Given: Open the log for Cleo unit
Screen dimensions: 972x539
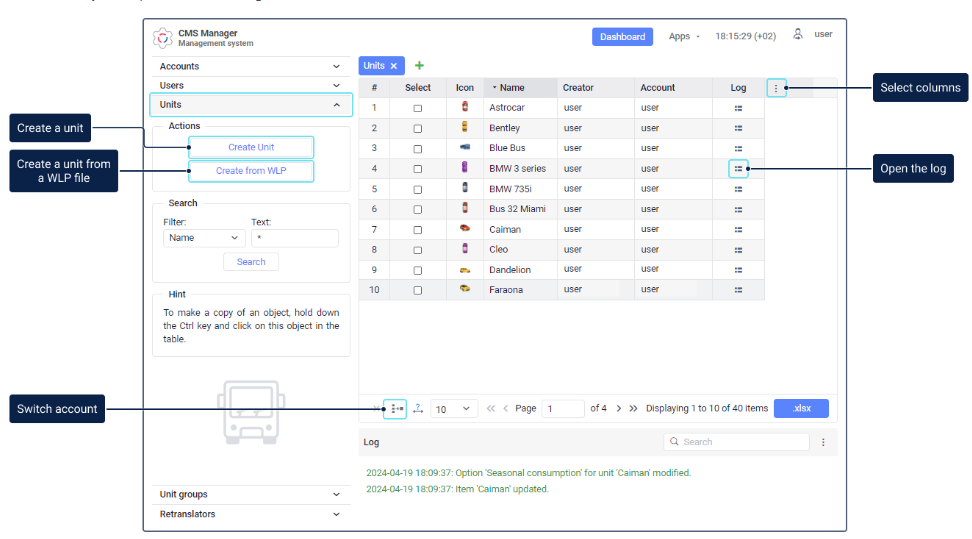Looking at the screenshot, I should (738, 250).
